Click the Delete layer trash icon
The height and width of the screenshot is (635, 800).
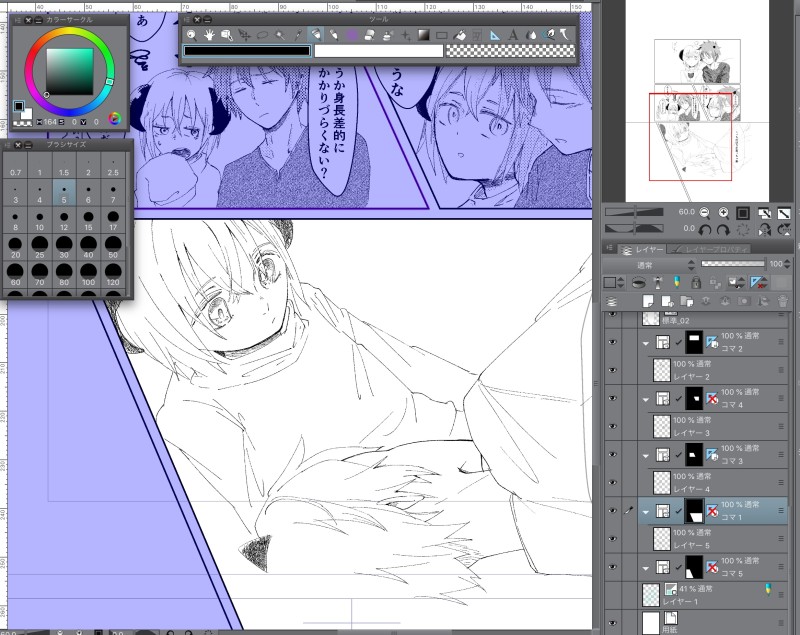(x=783, y=301)
